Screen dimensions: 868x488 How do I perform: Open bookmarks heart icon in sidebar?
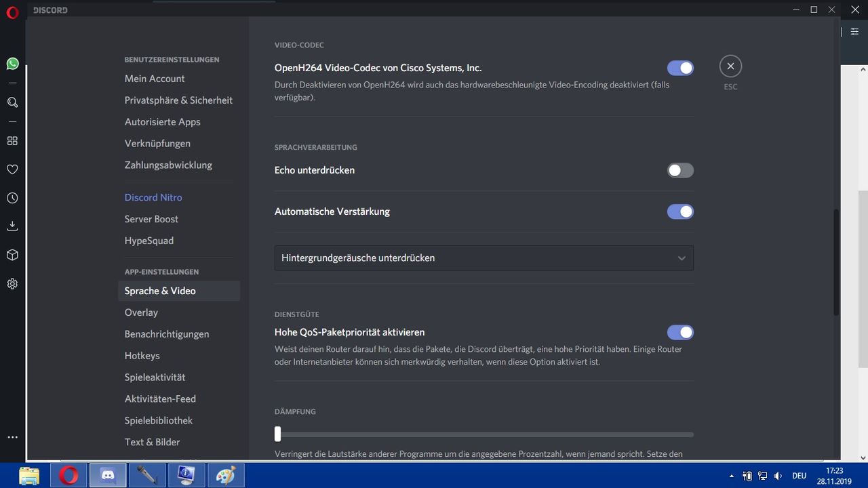[12, 169]
